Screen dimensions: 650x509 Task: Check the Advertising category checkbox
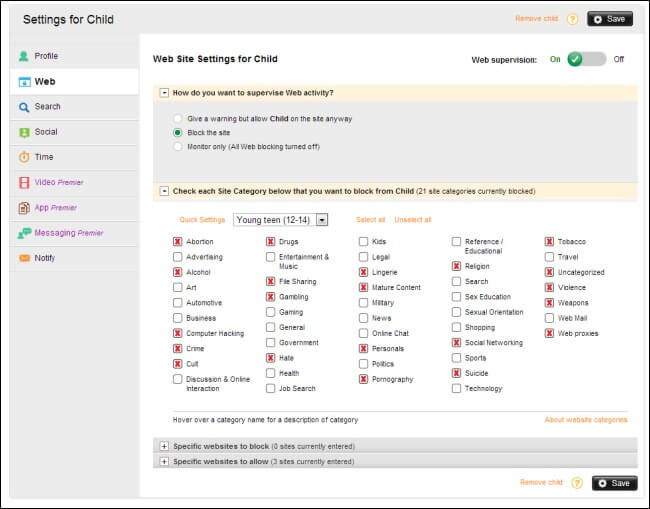[x=178, y=257]
